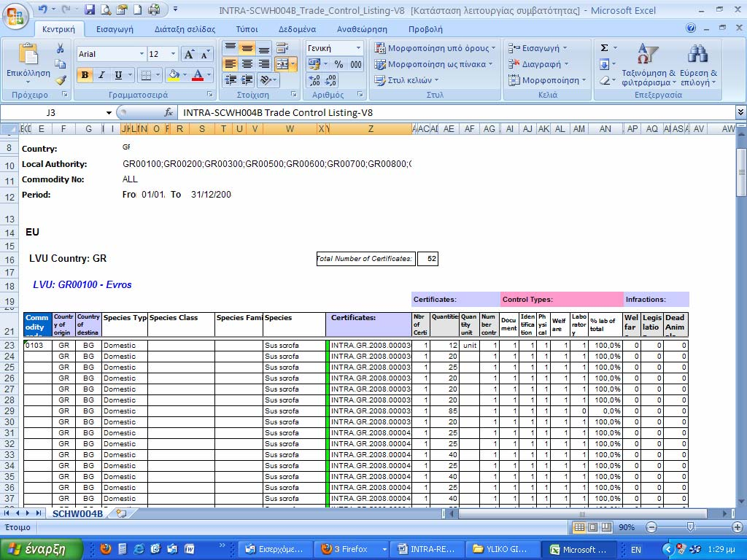This screenshot has height=560, width=747.
Task: Open Sort & Filter (Ταξινόμηση & φιλτράρισμα)
Action: click(648, 65)
